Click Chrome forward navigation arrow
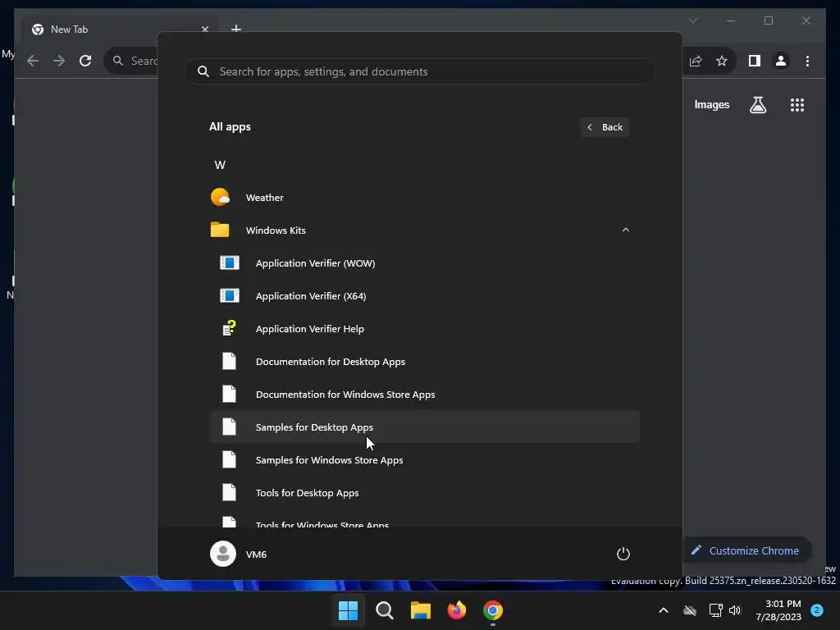 click(59, 61)
